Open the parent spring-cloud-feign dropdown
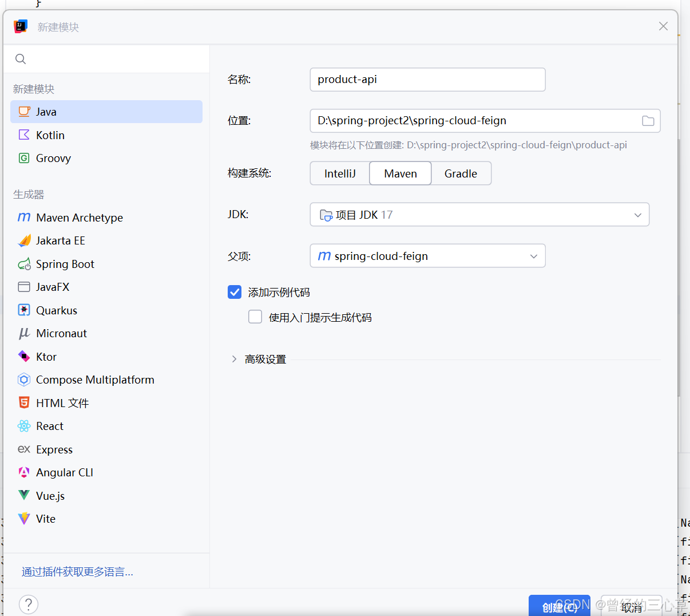 tap(427, 256)
